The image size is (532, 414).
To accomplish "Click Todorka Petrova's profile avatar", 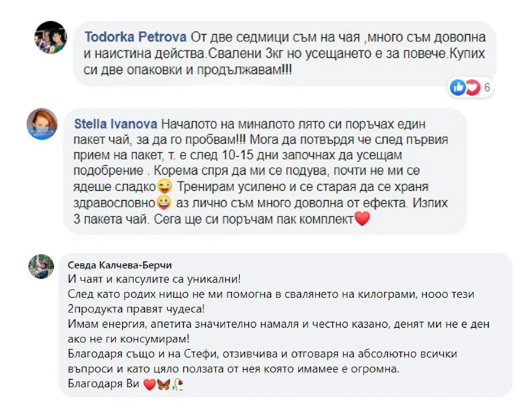I will 51,37.
